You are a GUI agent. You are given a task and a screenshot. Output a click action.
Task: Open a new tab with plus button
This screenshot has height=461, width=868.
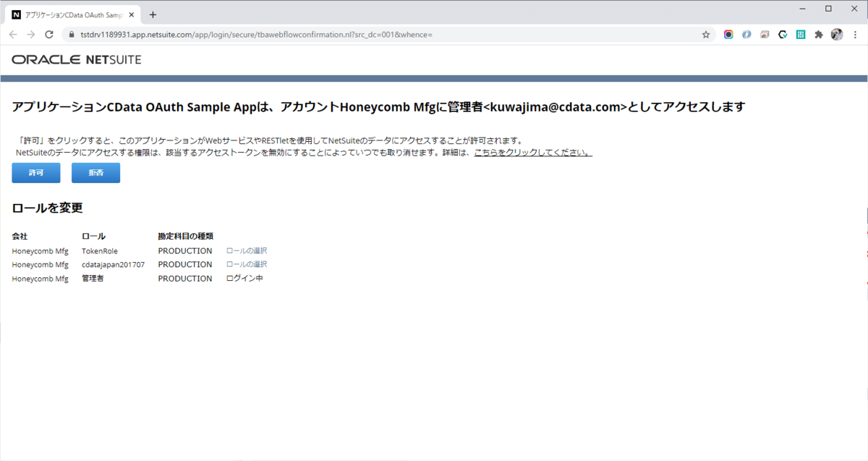153,14
